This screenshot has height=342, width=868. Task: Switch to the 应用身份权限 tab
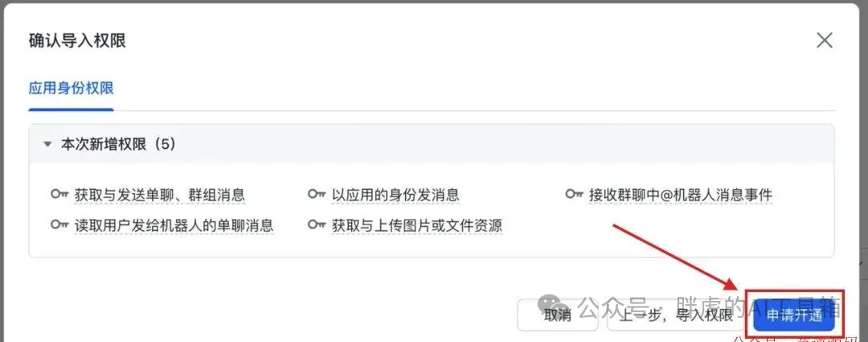(x=72, y=89)
